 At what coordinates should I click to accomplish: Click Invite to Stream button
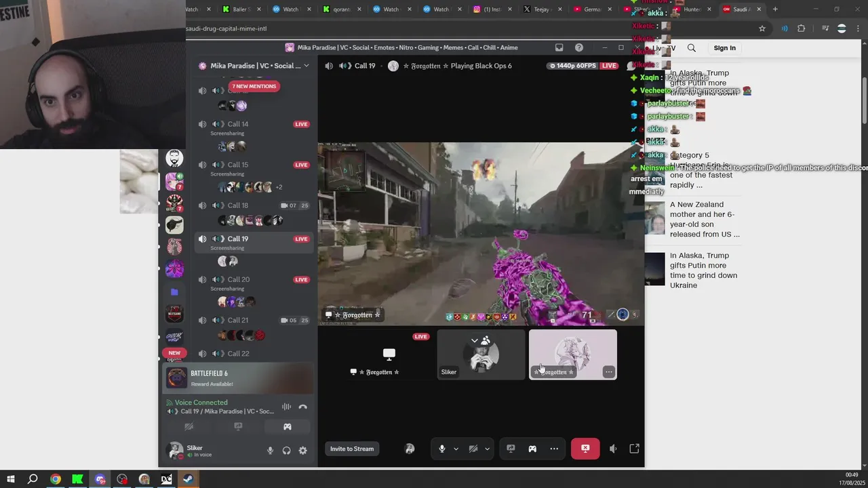click(352, 449)
